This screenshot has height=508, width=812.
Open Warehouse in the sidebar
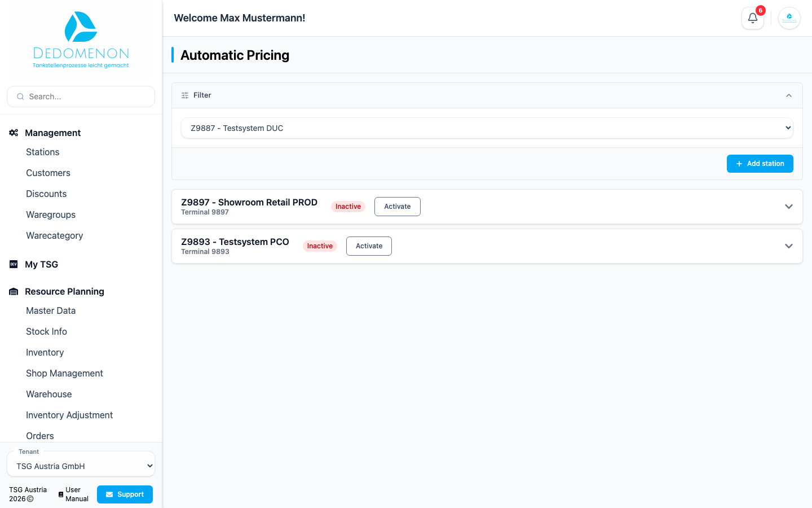(49, 394)
